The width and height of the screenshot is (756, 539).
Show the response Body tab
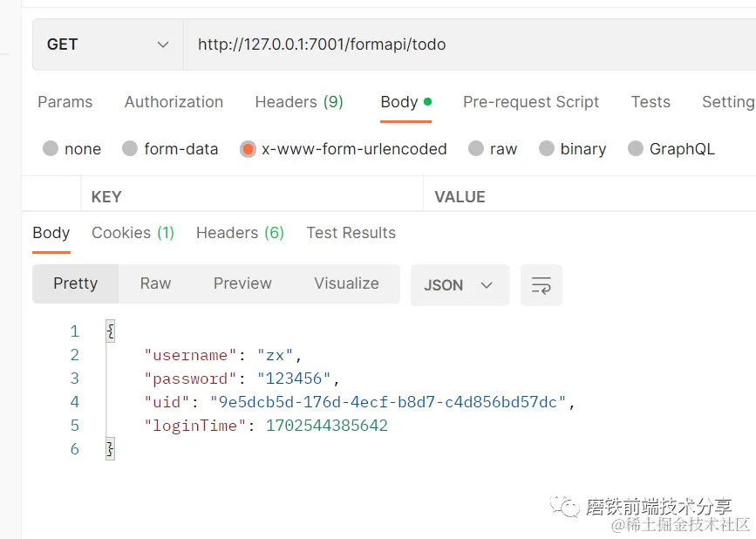point(51,233)
